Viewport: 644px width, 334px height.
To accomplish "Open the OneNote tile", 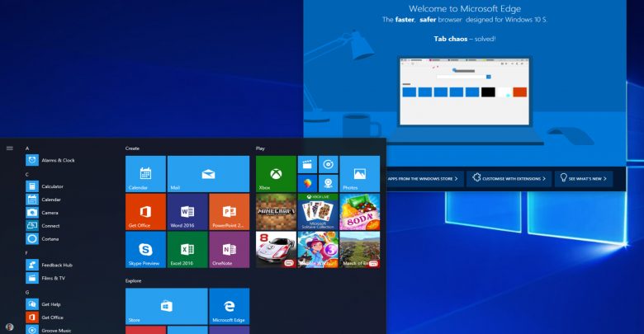I will tap(230, 250).
